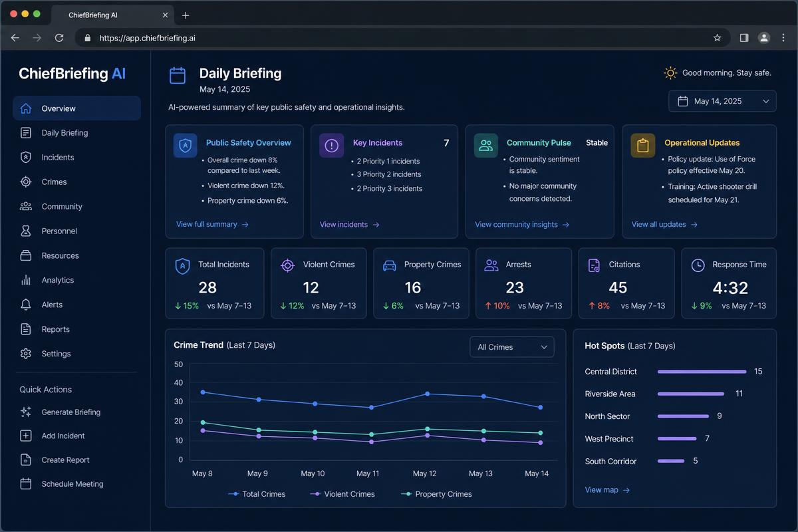Image resolution: width=798 pixels, height=532 pixels.
Task: Click the Overview home icon in sidebar
Action: point(26,108)
